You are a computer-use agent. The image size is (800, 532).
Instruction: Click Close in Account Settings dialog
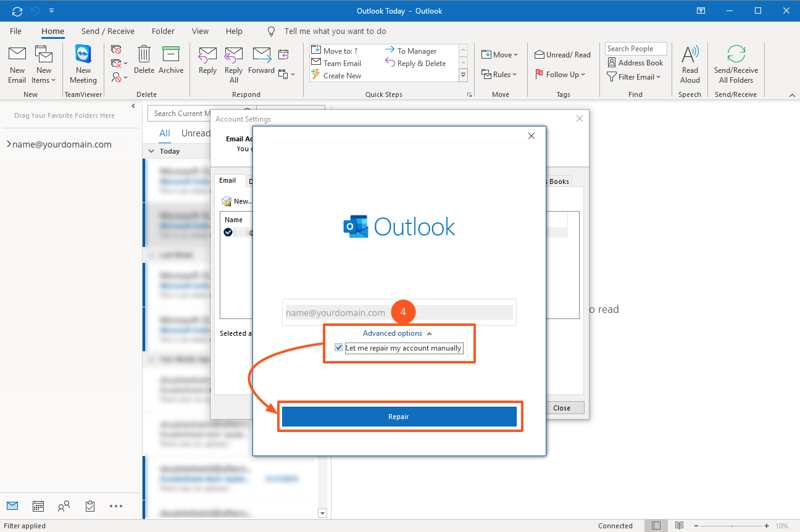coord(561,408)
